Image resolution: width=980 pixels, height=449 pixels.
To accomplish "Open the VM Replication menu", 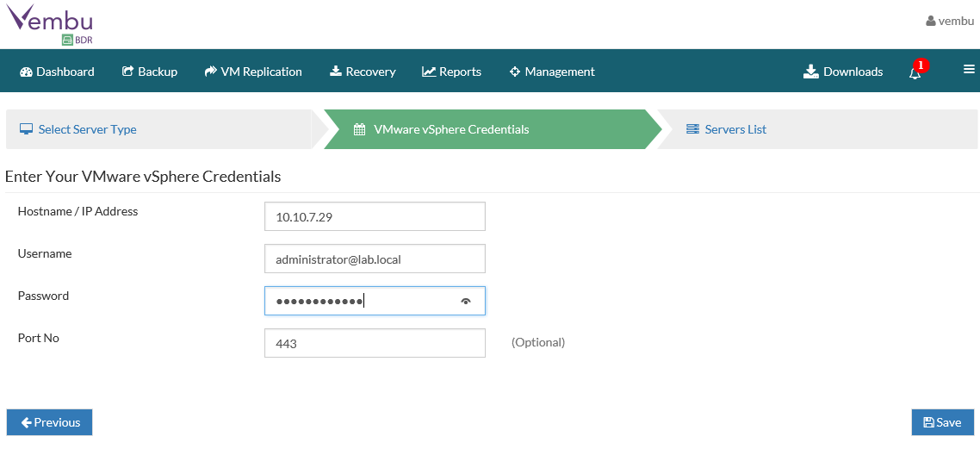I will click(253, 72).
